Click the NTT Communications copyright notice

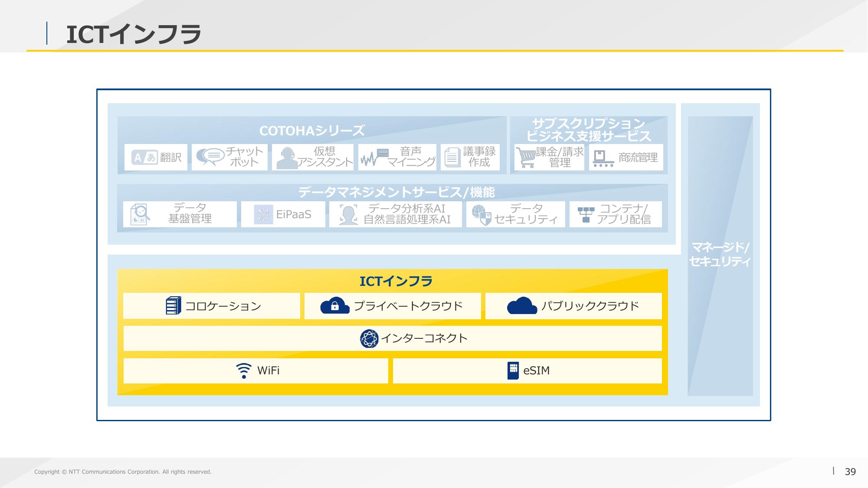click(x=123, y=472)
